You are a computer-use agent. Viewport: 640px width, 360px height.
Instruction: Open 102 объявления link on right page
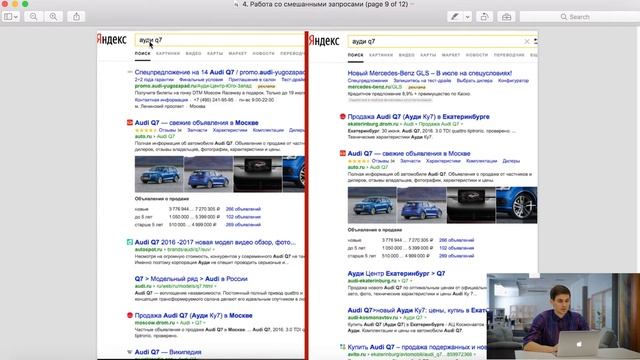(456, 248)
